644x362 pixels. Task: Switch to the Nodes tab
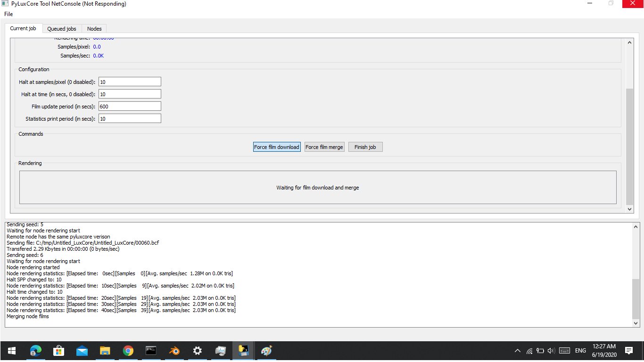94,29
